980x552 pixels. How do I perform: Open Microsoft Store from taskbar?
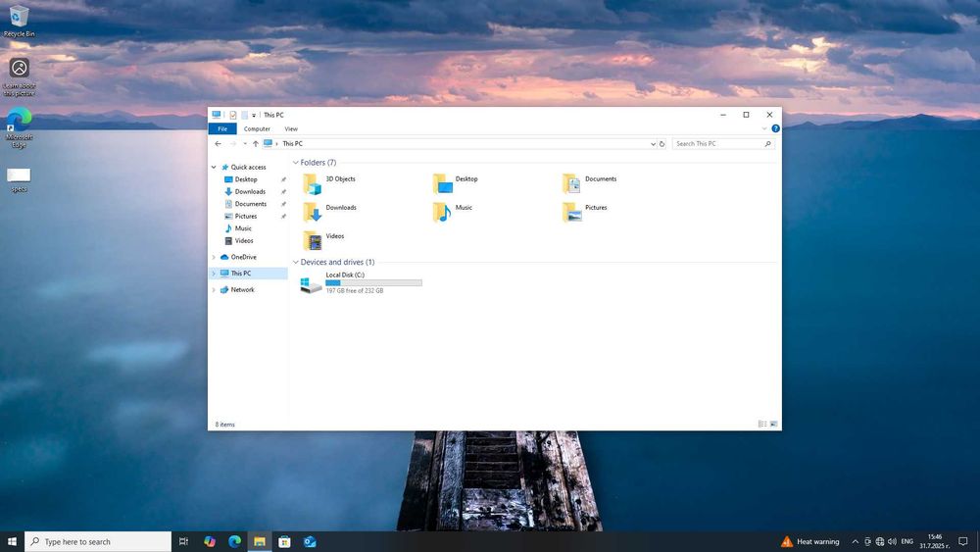click(x=284, y=542)
